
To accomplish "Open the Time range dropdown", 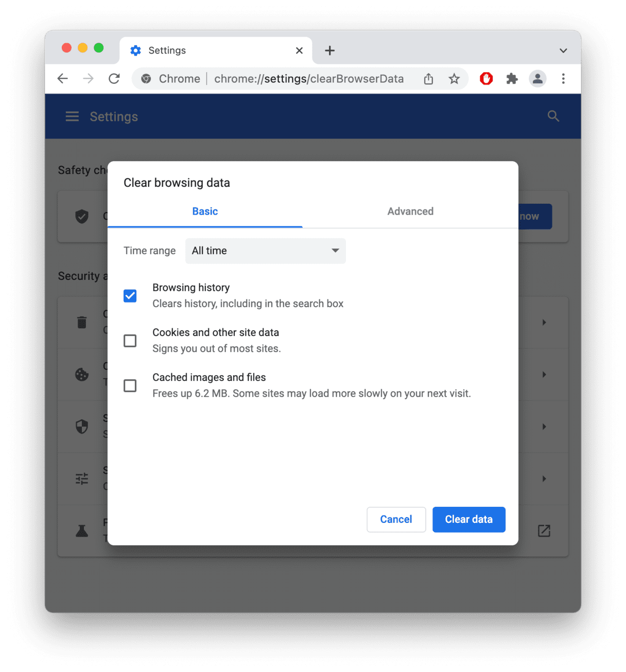I will click(x=266, y=251).
